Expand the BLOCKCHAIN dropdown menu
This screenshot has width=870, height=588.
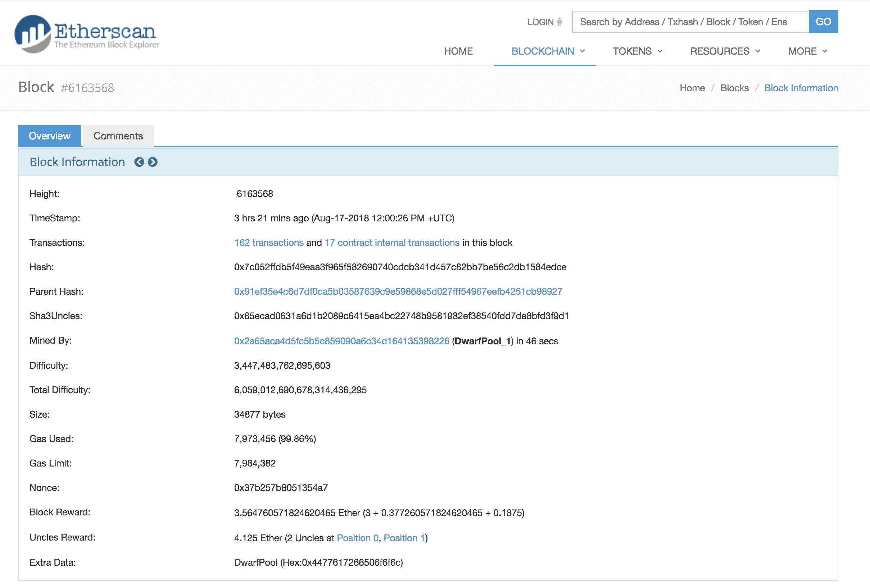pos(548,51)
